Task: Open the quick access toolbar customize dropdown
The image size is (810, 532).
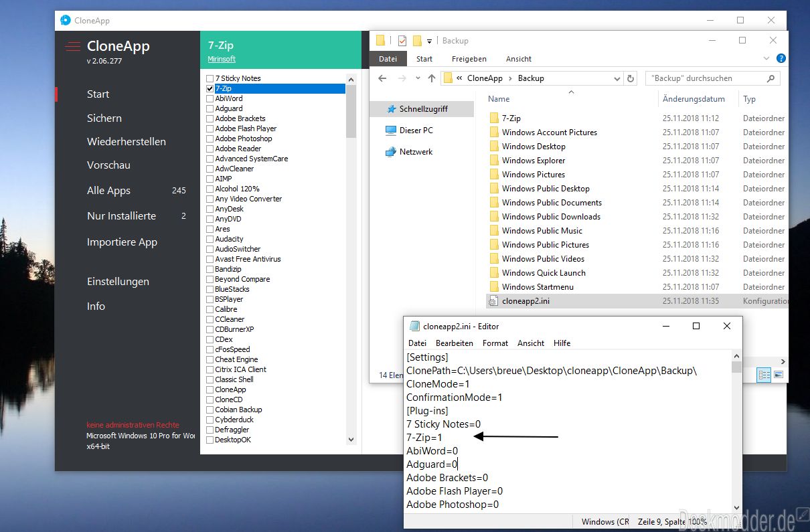Action: click(x=430, y=41)
